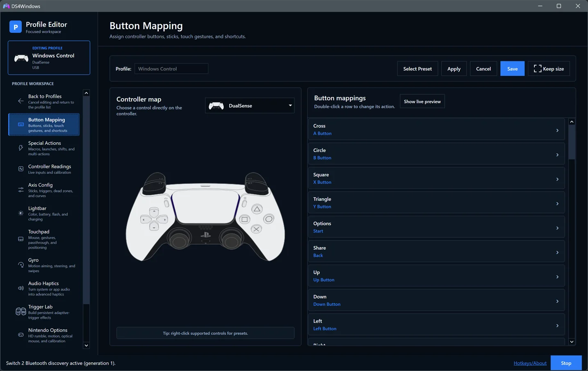Open the Hotkeys/About link
This screenshot has width=588, height=371.
(x=530, y=363)
